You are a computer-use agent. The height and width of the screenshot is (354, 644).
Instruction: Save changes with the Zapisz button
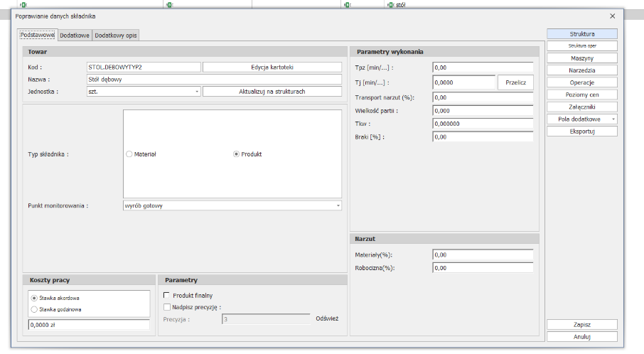pos(581,324)
